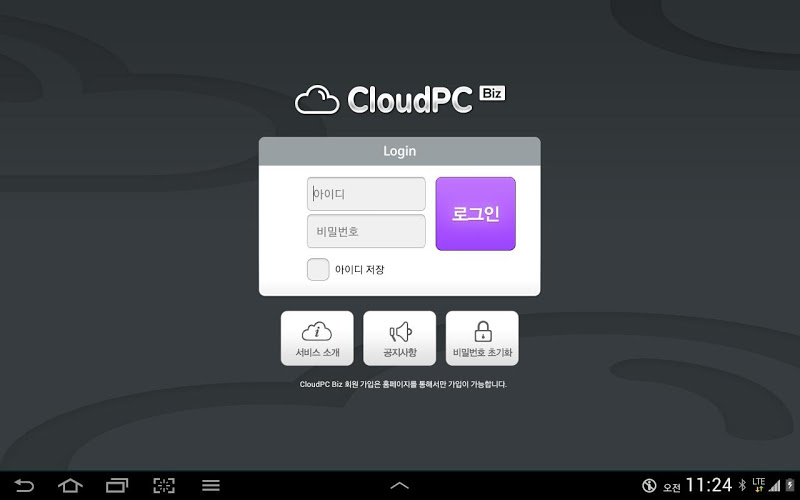Expand the bottom bar up chevron
This screenshot has width=800, height=500.
pyautogui.click(x=399, y=485)
